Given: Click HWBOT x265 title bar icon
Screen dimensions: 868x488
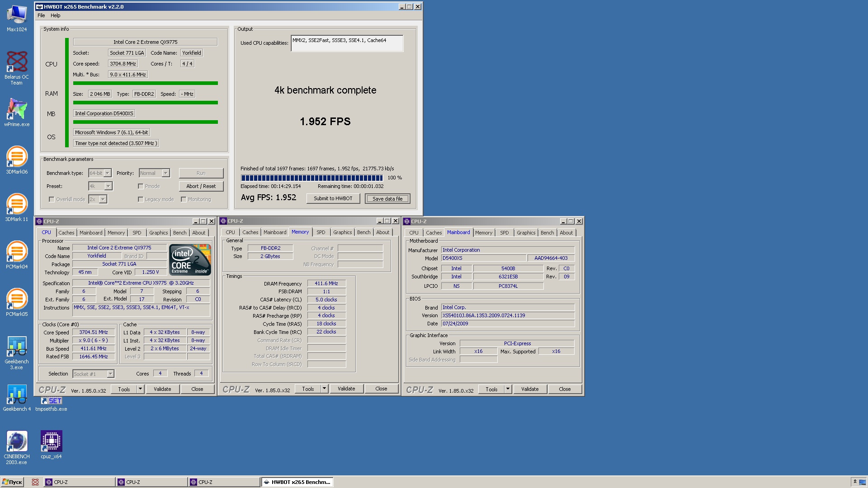Looking at the screenshot, I should click(39, 7).
